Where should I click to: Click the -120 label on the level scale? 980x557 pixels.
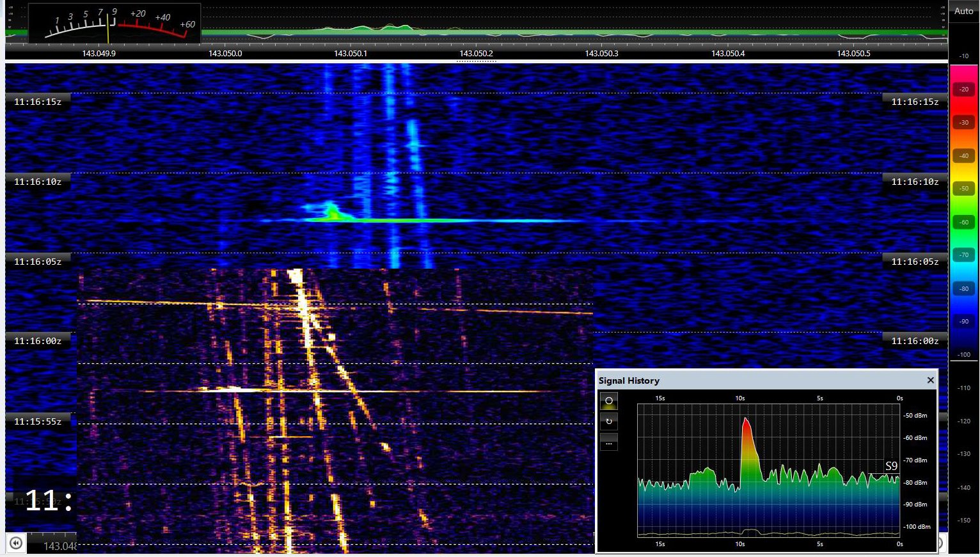964,421
